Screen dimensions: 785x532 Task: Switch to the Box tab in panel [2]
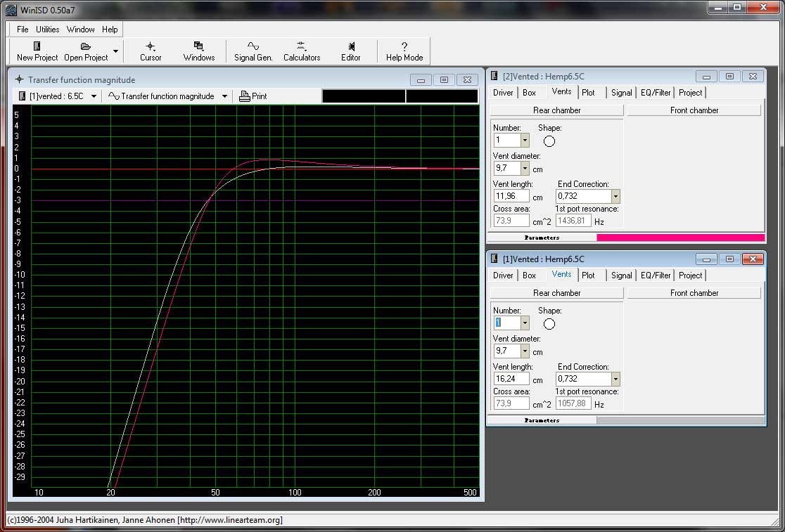pyautogui.click(x=529, y=93)
